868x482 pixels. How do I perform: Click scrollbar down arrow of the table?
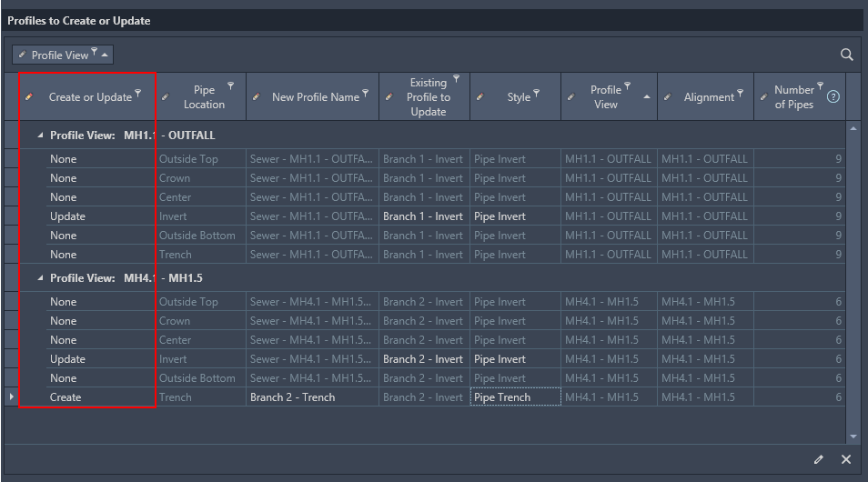pyautogui.click(x=853, y=436)
